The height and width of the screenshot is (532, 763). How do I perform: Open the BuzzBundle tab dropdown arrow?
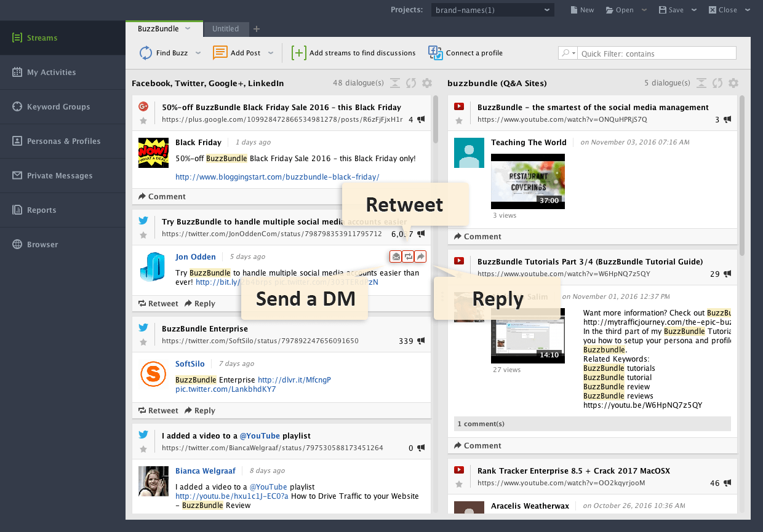click(188, 28)
